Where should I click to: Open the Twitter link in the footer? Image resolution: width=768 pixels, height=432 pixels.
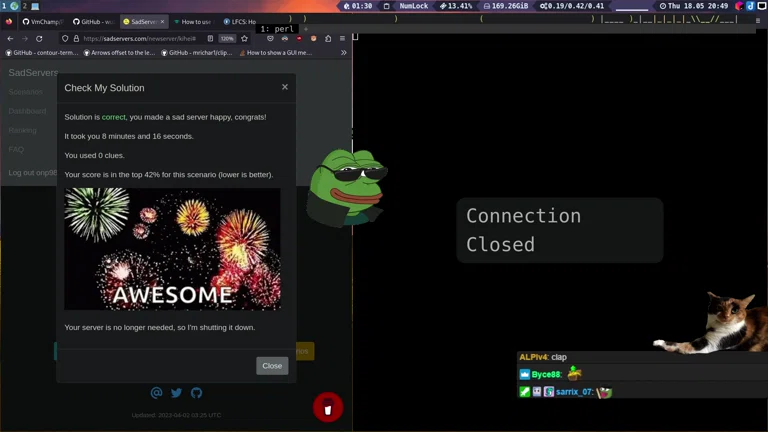pyautogui.click(x=176, y=393)
